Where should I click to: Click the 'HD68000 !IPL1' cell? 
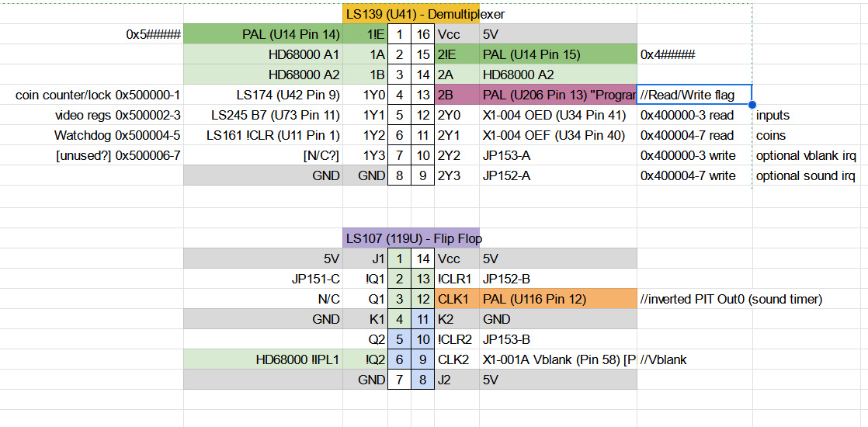coord(263,359)
